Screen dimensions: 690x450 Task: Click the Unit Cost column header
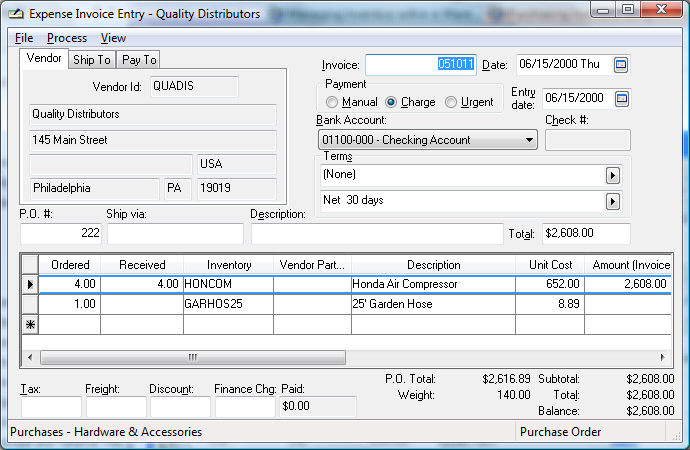tap(550, 265)
